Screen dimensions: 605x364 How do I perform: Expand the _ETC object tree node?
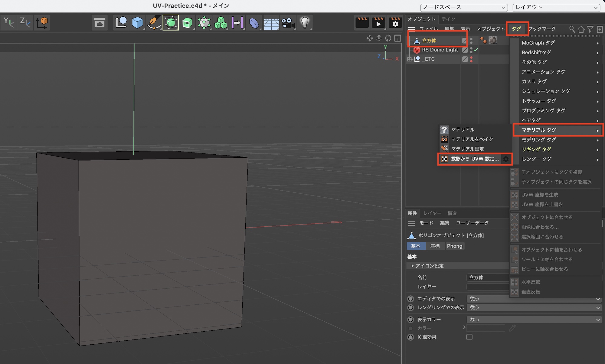tap(410, 59)
